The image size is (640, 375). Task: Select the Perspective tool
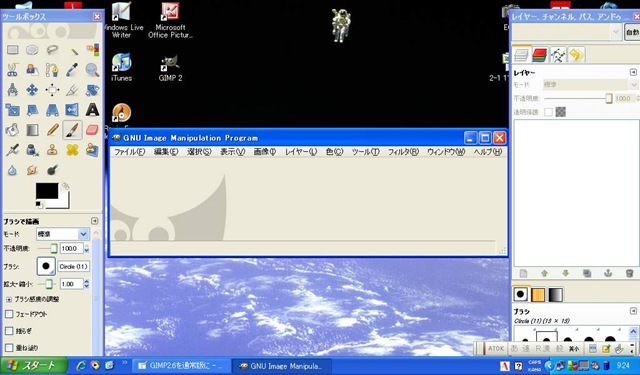(x=52, y=110)
